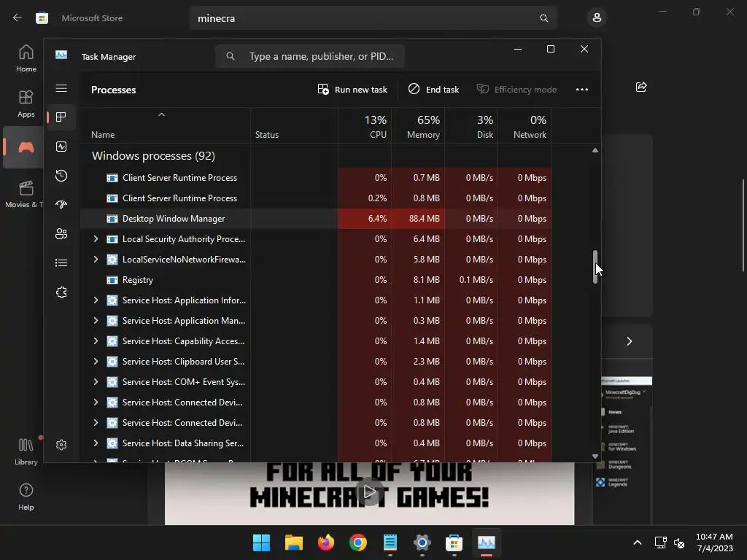Click the Task Manager app icon in title bar
This screenshot has width=747, height=560.
click(61, 55)
